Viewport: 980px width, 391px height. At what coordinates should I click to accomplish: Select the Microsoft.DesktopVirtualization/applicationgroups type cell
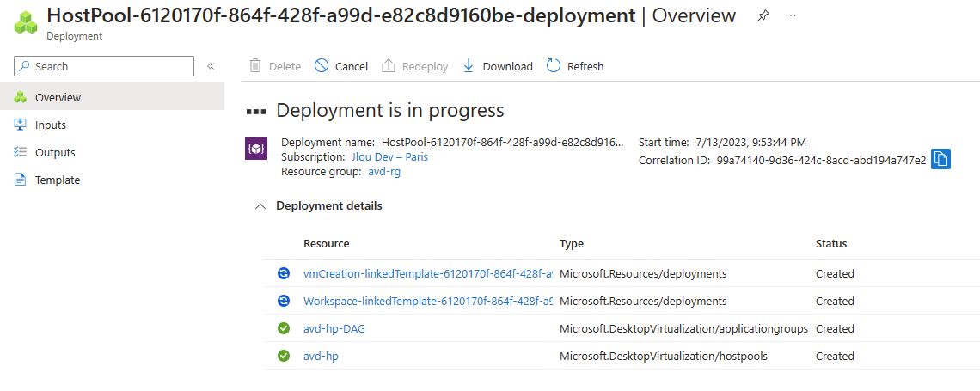[683, 328]
